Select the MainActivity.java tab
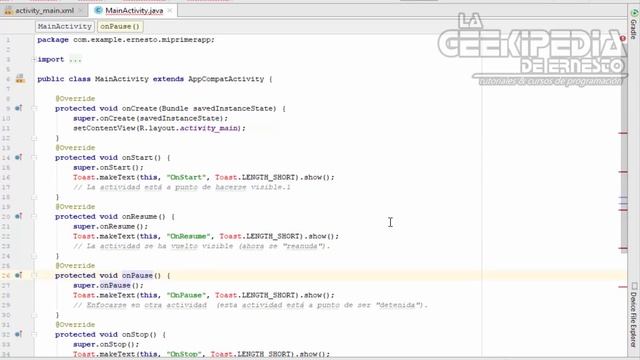Screen dimensions: 640x360 pyautogui.click(x=134, y=11)
